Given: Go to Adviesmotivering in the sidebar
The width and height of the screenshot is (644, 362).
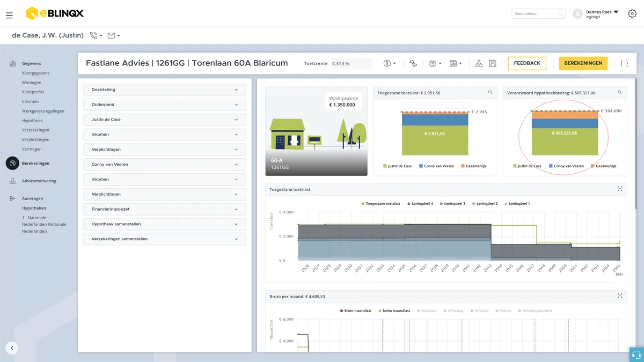Looking at the screenshot, I should click(x=39, y=181).
